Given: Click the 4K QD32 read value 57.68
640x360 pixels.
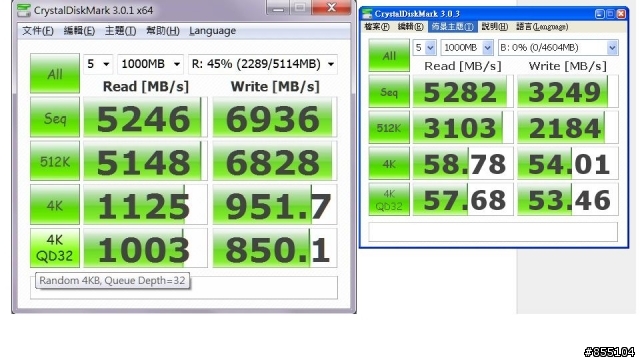Looking at the screenshot, I should [462, 199].
